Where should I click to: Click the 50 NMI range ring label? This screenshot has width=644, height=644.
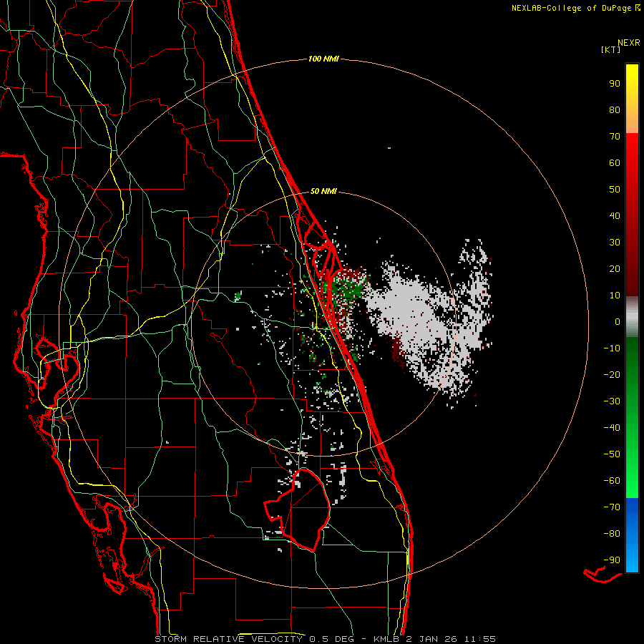323,191
